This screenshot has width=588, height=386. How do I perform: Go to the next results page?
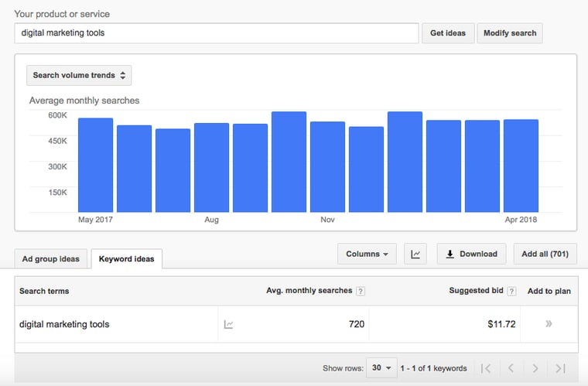535,368
